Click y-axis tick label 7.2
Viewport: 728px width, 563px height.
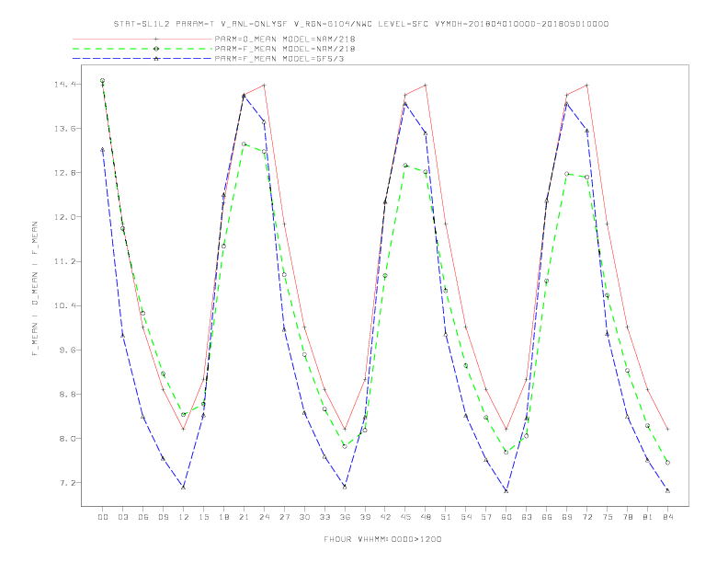(x=67, y=483)
